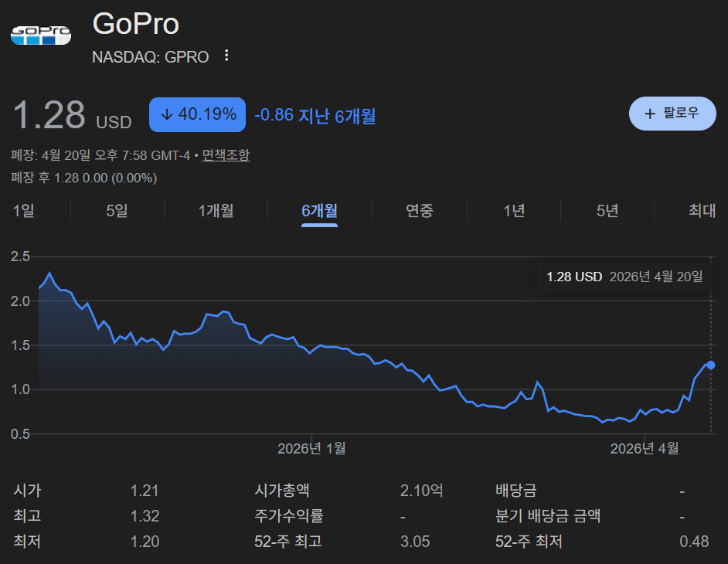Click the 시가총액 market cap value
The height and width of the screenshot is (564, 728).
pos(421,491)
